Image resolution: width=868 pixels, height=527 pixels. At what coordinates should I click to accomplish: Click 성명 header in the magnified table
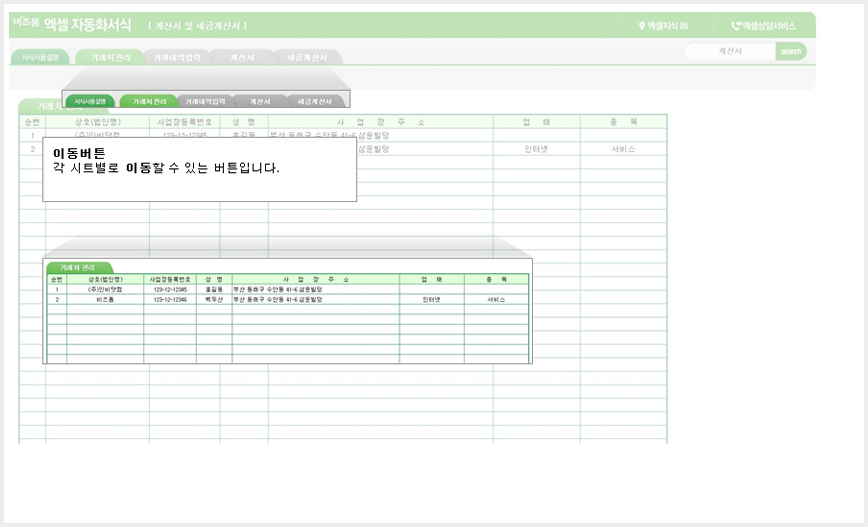(214, 280)
